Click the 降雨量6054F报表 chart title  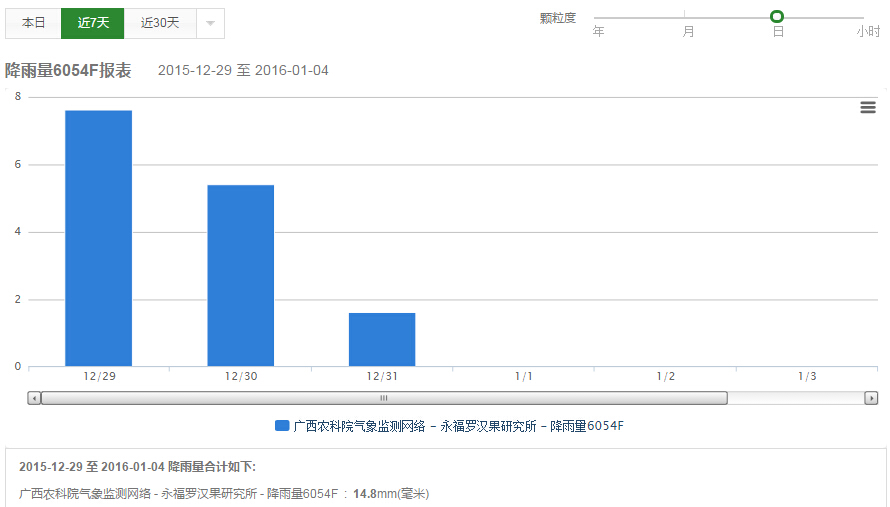[x=68, y=71]
